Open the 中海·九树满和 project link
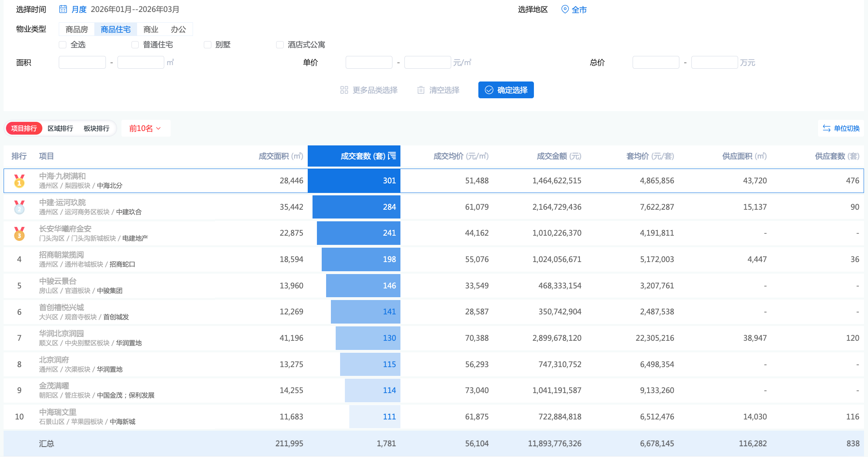This screenshot has height=457, width=868. [x=62, y=176]
